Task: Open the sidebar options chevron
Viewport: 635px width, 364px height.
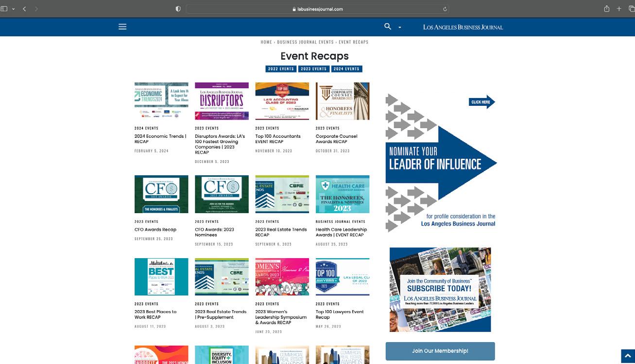Action: point(13,9)
